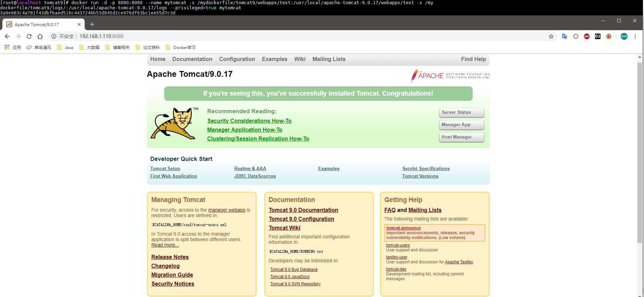644x297 pixels.
Task: Open Mailing Lists in the navigation bar
Action: tap(329, 59)
